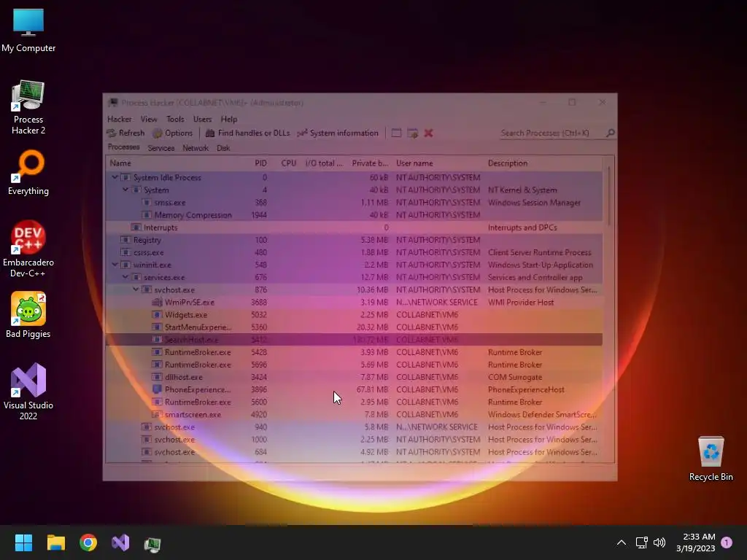Click the red X terminate toolbar icon
Screen dimensions: 747x560
point(429,133)
